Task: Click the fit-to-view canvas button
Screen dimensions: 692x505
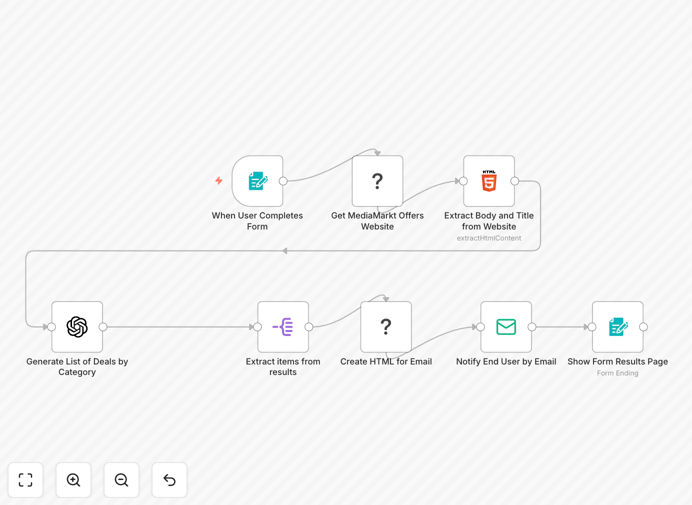Action: coord(26,480)
